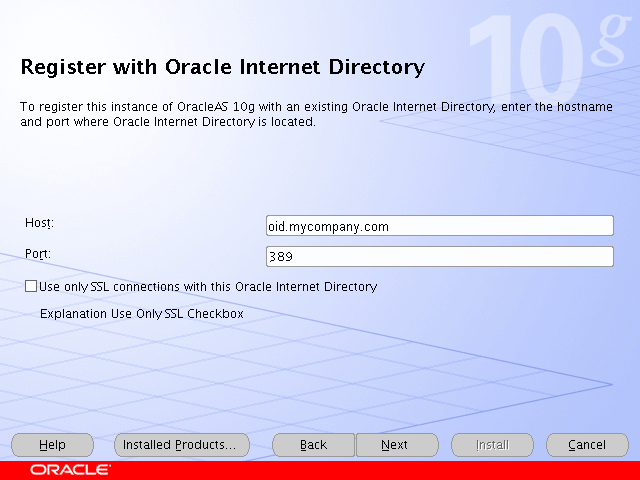
Task: Click the 'Host:' label
Action: (x=39, y=223)
